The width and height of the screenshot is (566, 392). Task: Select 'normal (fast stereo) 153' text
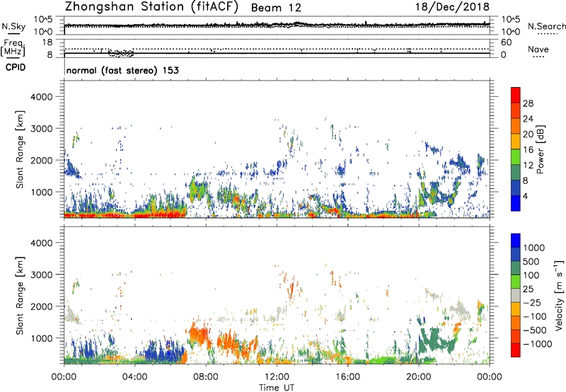122,70
